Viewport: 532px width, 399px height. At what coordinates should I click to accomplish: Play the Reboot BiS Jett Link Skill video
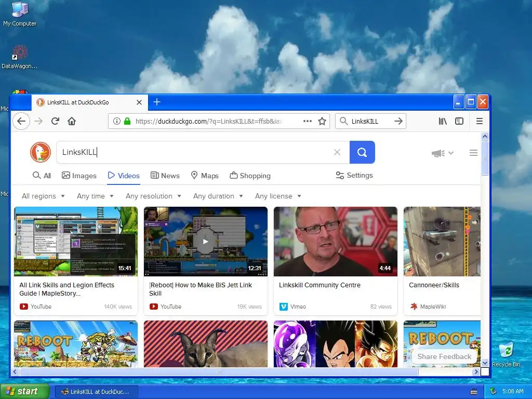[205, 242]
